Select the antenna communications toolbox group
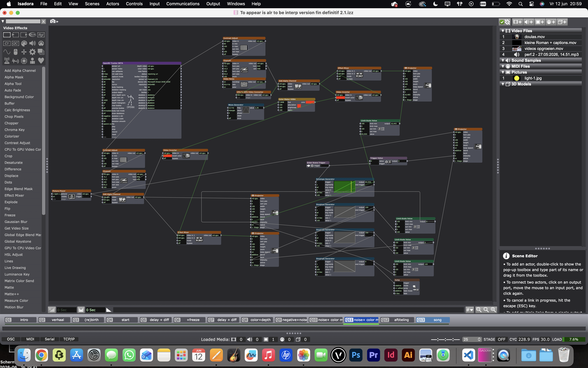The height and width of the screenshot is (368, 588). click(x=7, y=61)
